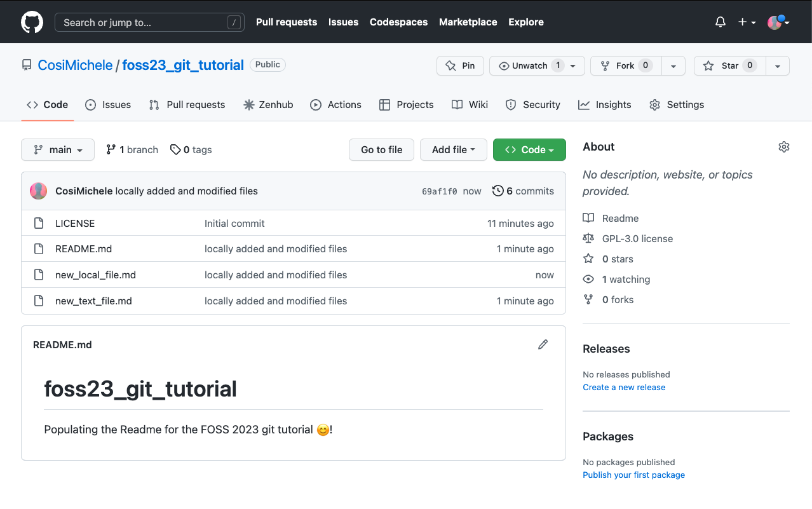The image size is (812, 509).
Task: Click the notifications bell icon
Action: click(x=721, y=22)
